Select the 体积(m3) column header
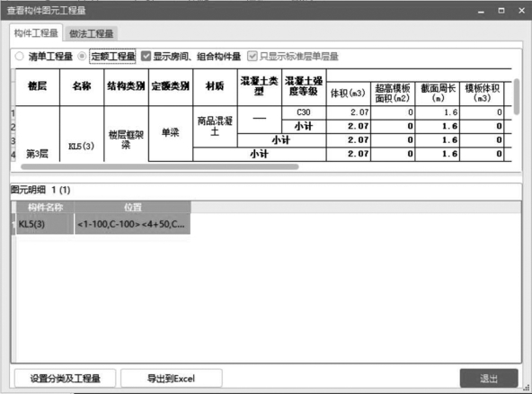 (348, 93)
